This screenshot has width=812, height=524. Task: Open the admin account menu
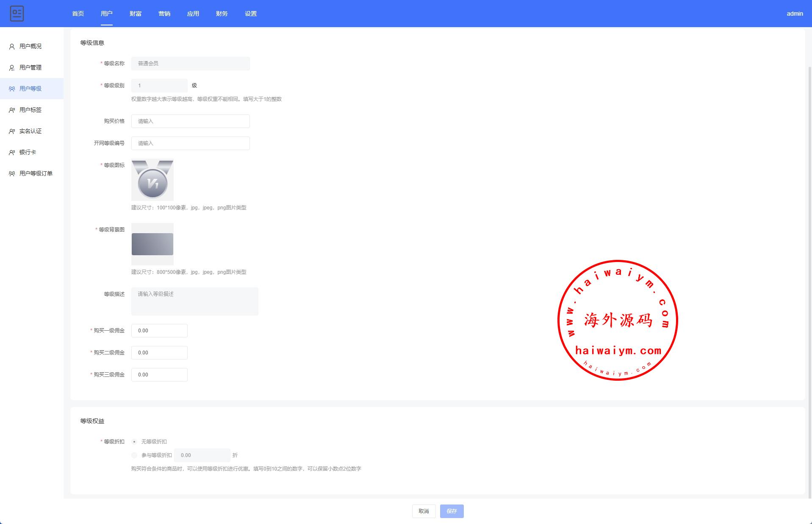click(x=795, y=14)
